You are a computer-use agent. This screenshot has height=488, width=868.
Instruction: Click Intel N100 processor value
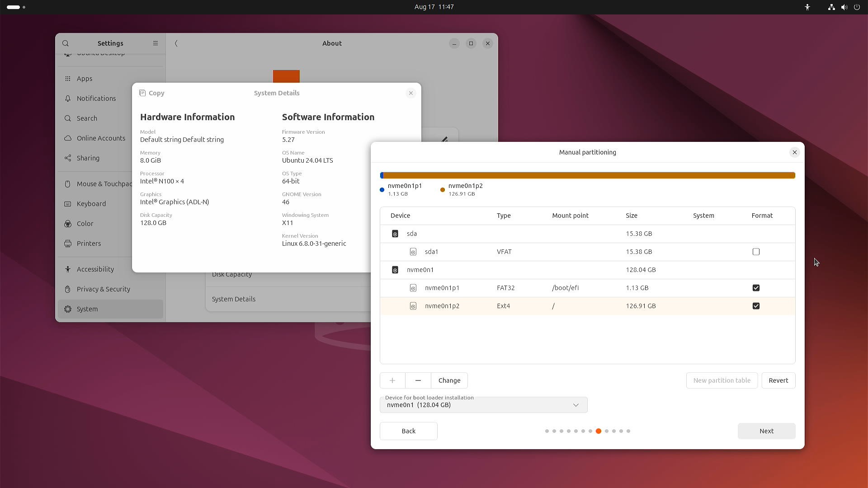click(162, 181)
